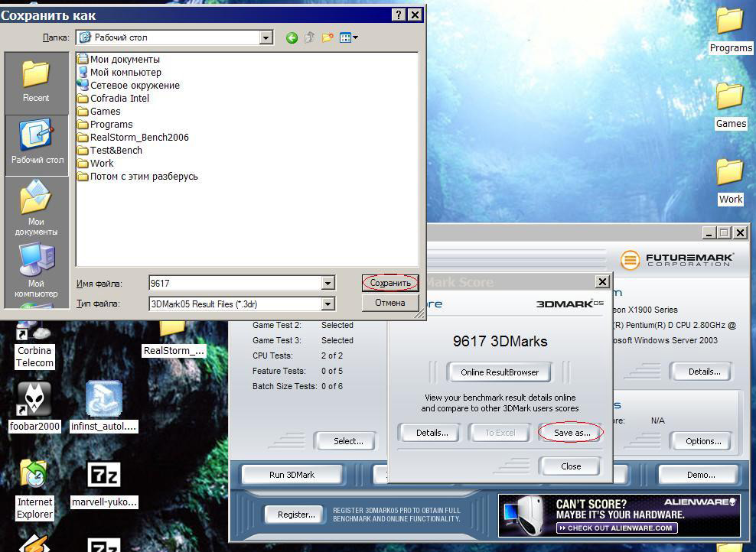Click the file name field containing 9617

coord(235,283)
